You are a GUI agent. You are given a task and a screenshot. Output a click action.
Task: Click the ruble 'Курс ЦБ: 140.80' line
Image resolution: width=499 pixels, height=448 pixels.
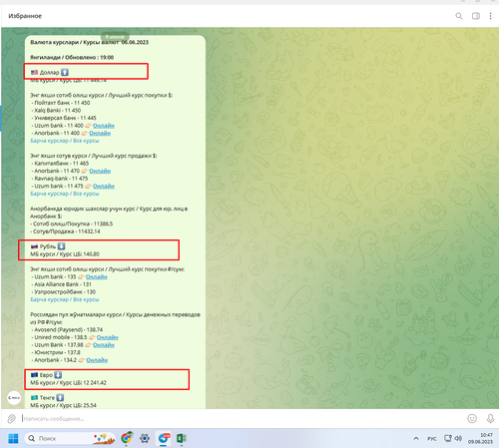click(65, 254)
